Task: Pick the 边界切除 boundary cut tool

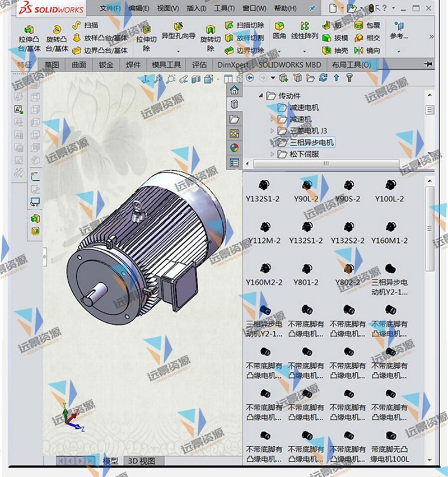Action: pyautogui.click(x=244, y=50)
